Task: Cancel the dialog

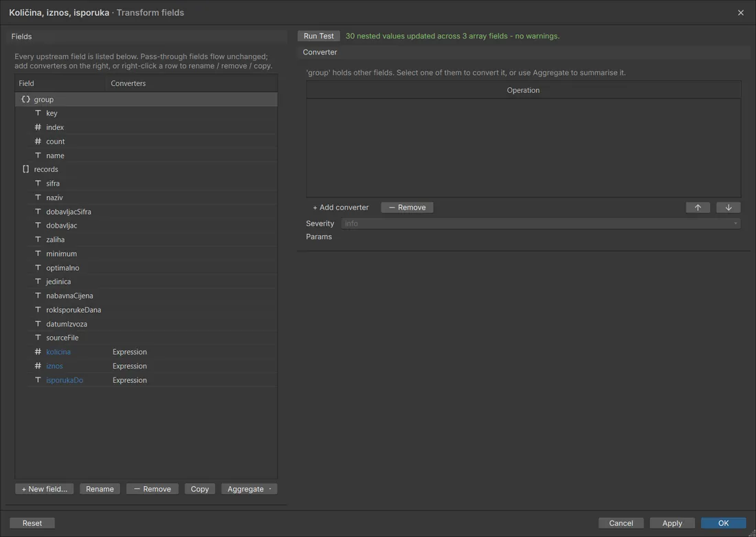Action: click(621, 523)
